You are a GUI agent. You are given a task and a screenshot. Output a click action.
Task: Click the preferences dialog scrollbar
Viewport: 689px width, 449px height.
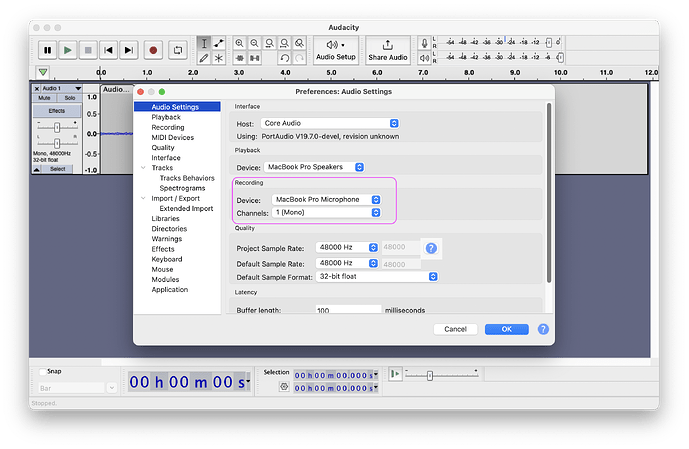pos(548,192)
